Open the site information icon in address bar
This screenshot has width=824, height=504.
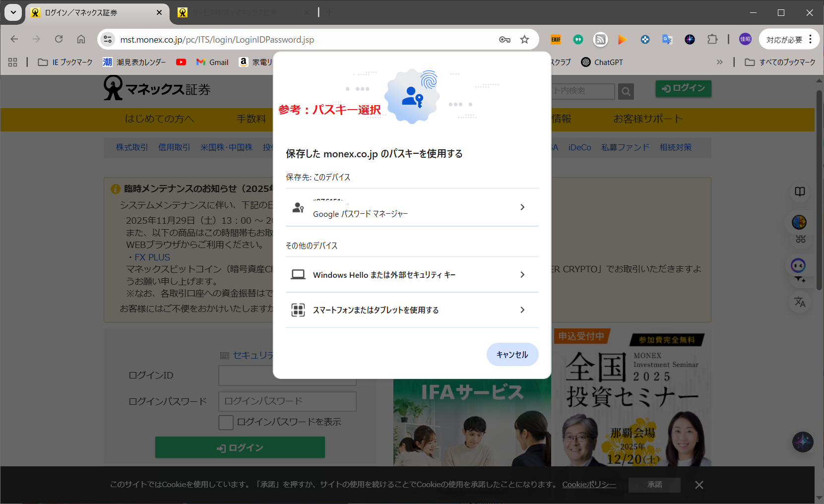[108, 40]
